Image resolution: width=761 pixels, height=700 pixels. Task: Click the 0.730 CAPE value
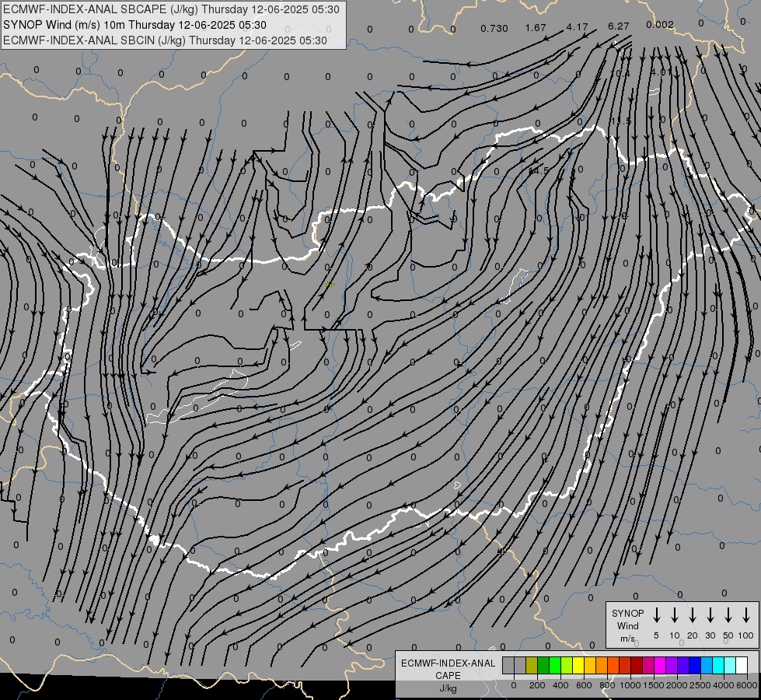pyautogui.click(x=494, y=28)
